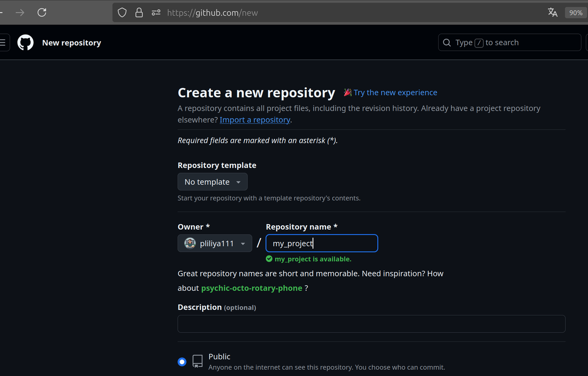Click the 'Owner *' label

click(194, 227)
